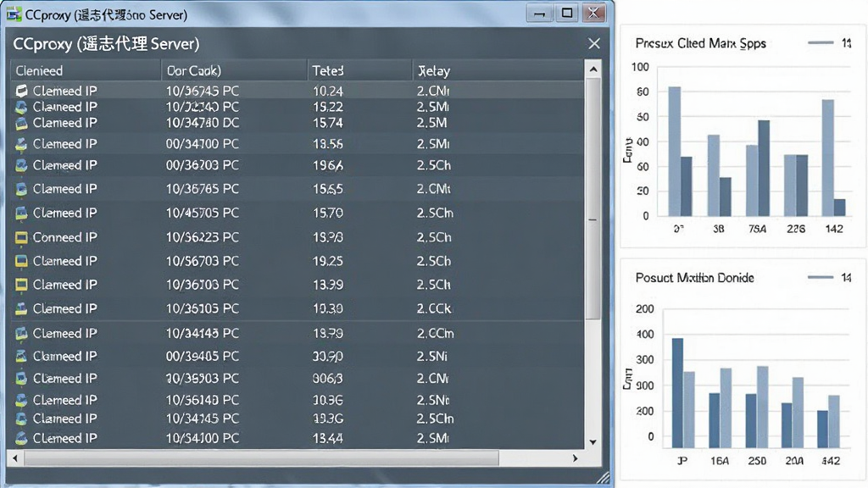The height and width of the screenshot is (488, 868).
Task: Click the icon of the 00/39405 PC row
Action: (x=21, y=357)
